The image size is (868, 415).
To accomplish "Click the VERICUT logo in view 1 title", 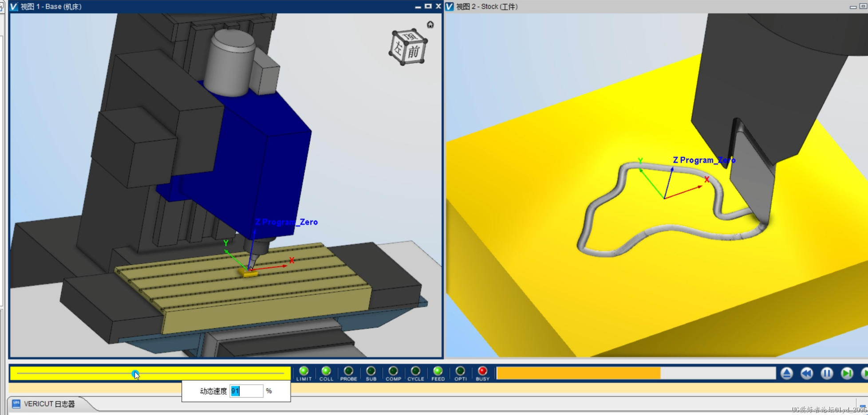I will point(14,7).
